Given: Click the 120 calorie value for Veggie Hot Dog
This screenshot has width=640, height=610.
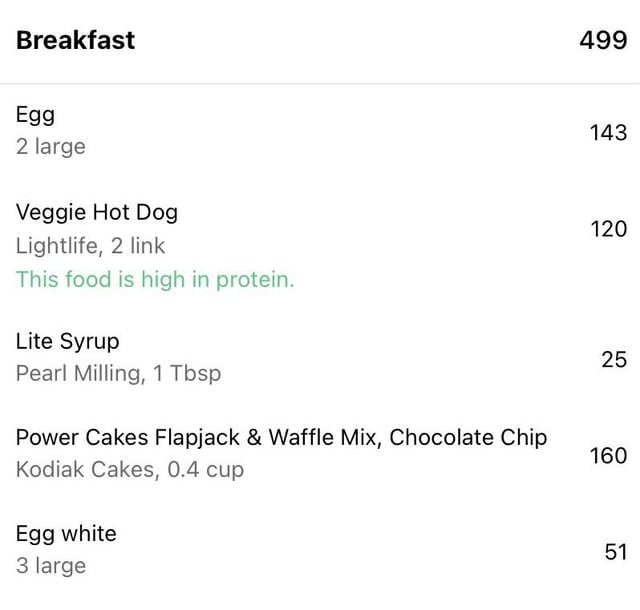Looking at the screenshot, I should (x=609, y=229).
